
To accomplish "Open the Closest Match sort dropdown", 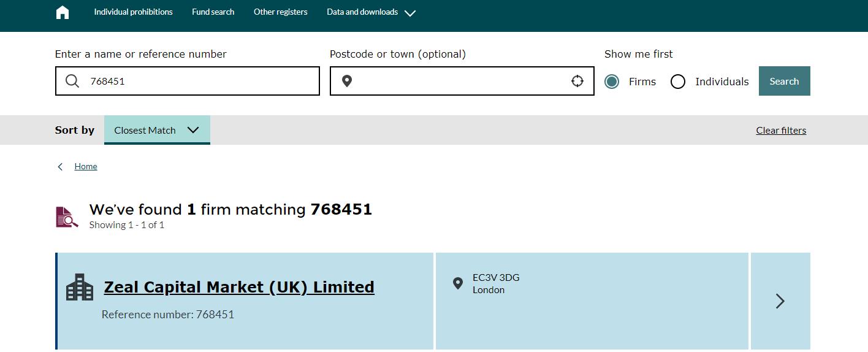I will [157, 130].
